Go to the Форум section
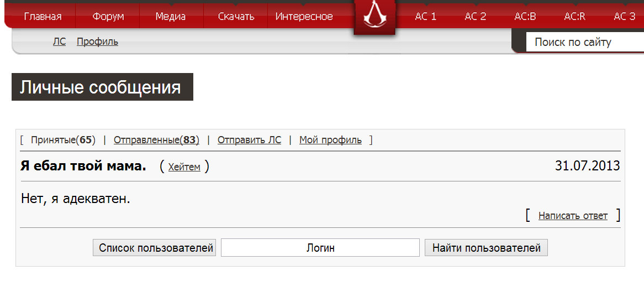This screenshot has width=644, height=286. coord(108,17)
